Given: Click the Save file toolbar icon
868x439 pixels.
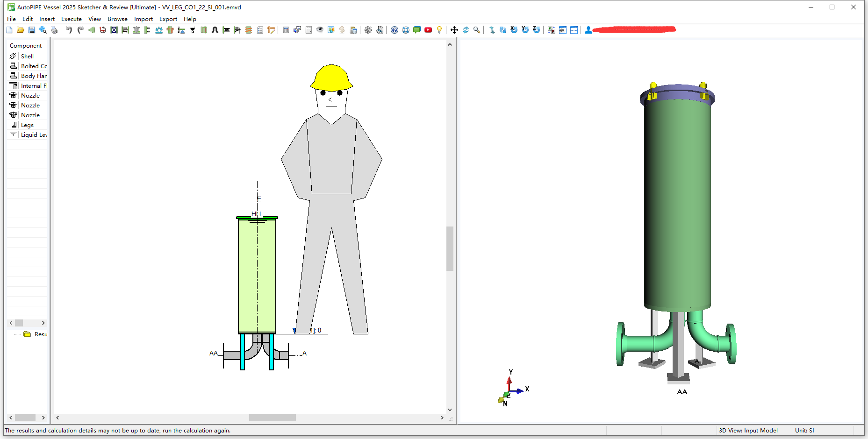Looking at the screenshot, I should pos(32,30).
